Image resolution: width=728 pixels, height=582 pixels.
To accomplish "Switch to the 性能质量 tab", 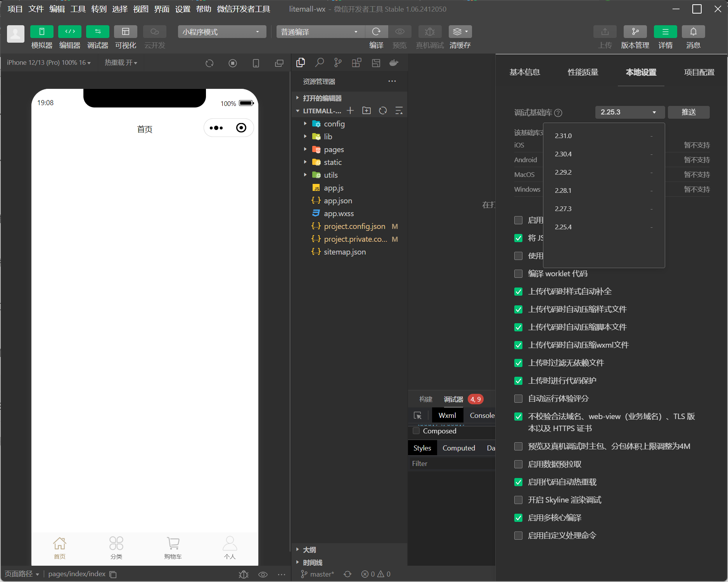I will pos(583,72).
